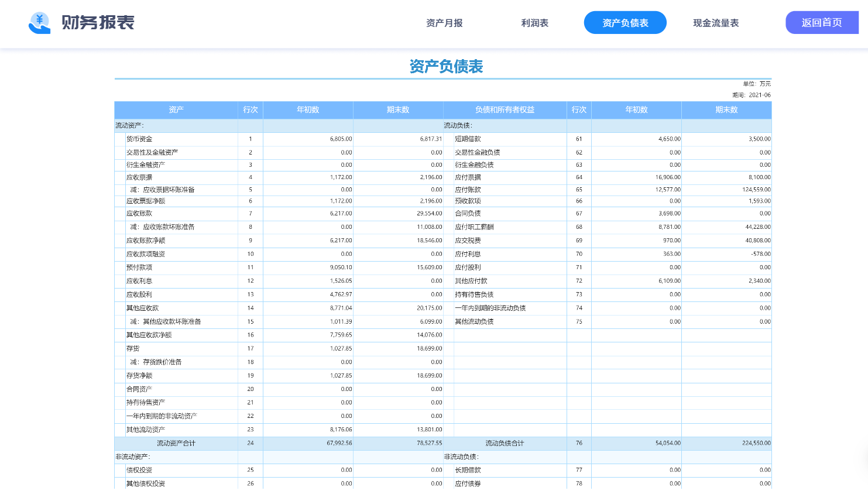Click 一年内到期的非流动资产 row label

162,416
